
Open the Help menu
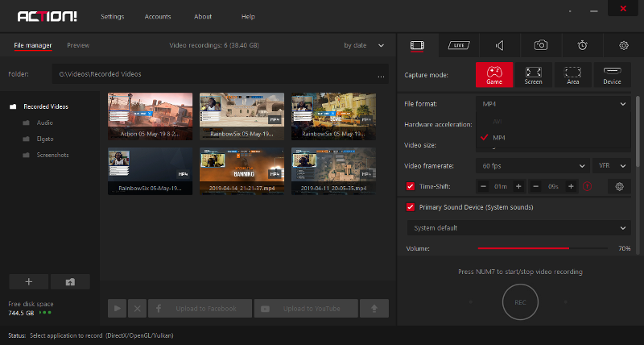point(248,16)
